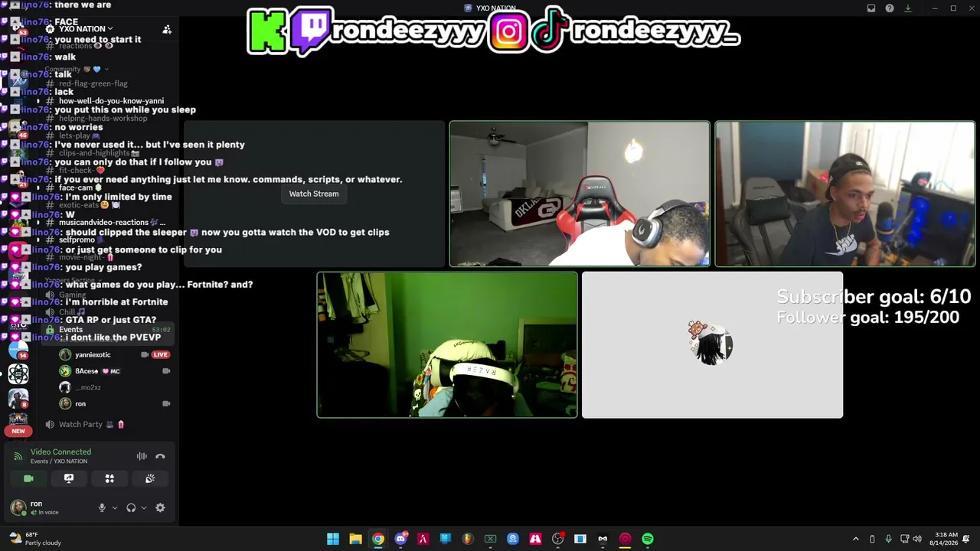The width and height of the screenshot is (980, 551).
Task: Open noise suppression settings icon
Action: [x=142, y=456]
